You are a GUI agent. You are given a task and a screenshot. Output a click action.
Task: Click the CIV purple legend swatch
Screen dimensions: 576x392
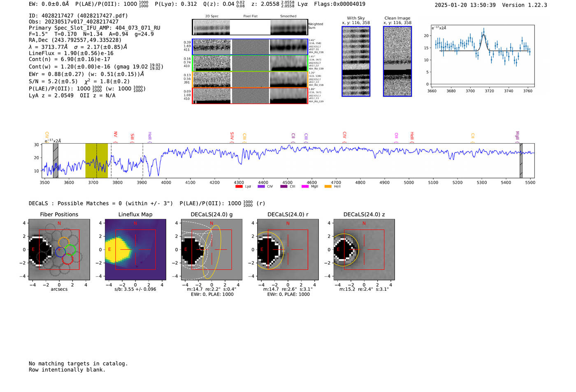(261, 187)
